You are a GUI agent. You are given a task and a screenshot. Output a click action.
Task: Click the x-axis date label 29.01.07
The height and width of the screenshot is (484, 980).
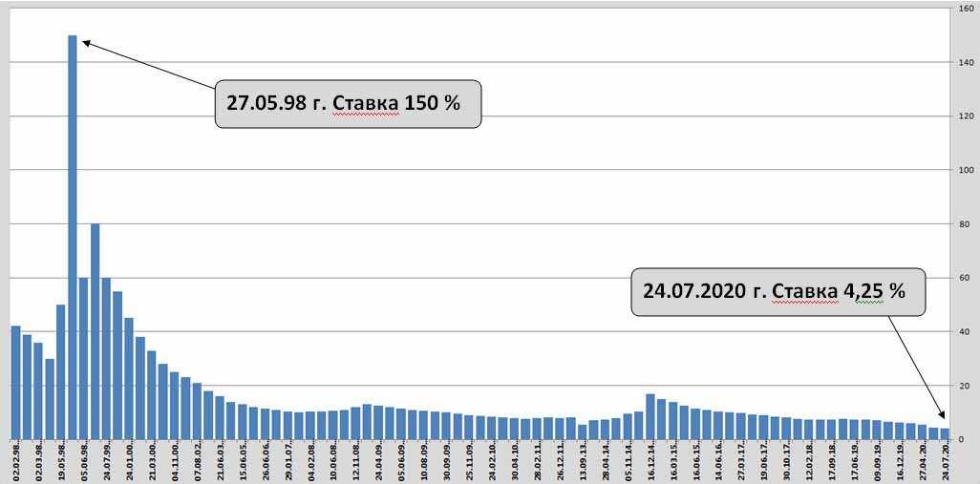tap(288, 461)
